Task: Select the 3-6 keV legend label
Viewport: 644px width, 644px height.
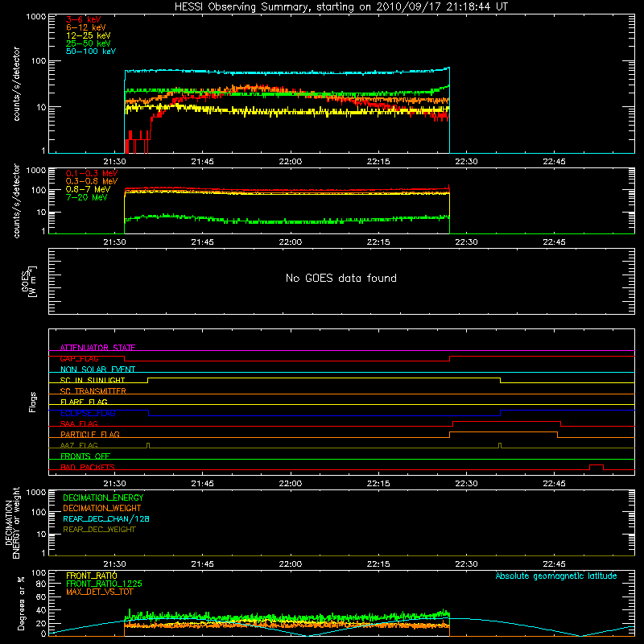Action: click(84, 19)
